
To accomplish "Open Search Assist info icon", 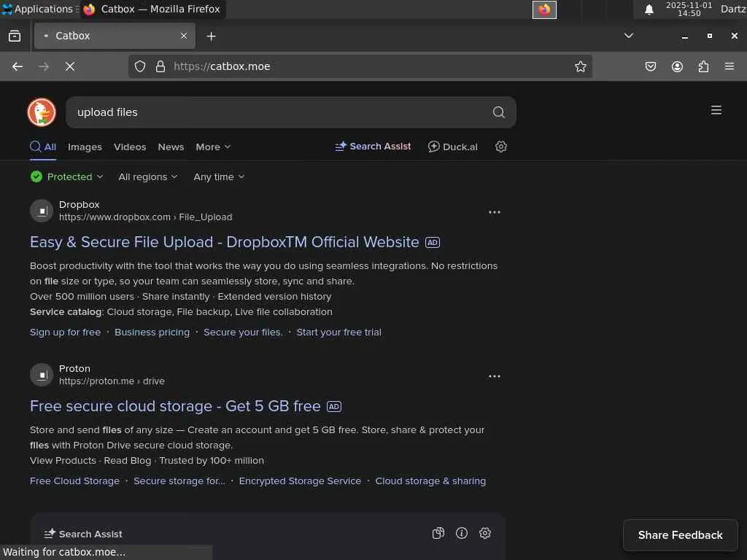I will coord(462,533).
